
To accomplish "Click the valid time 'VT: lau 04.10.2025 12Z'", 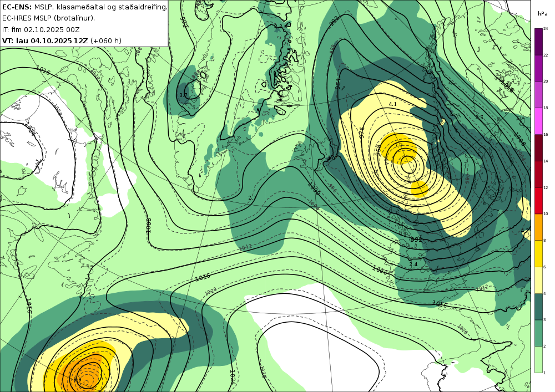I will tap(45, 40).
